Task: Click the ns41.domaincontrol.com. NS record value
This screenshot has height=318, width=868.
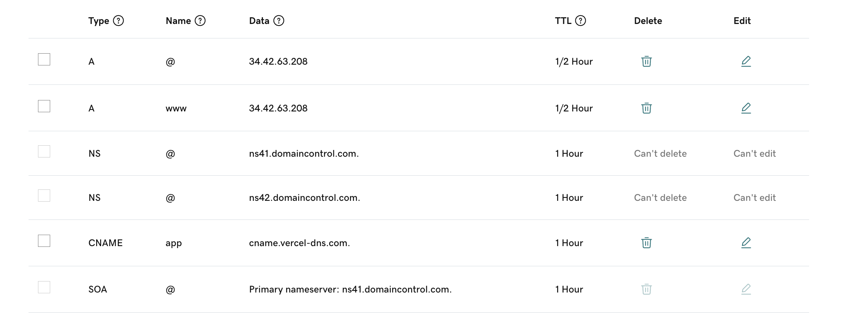Action: coord(304,153)
